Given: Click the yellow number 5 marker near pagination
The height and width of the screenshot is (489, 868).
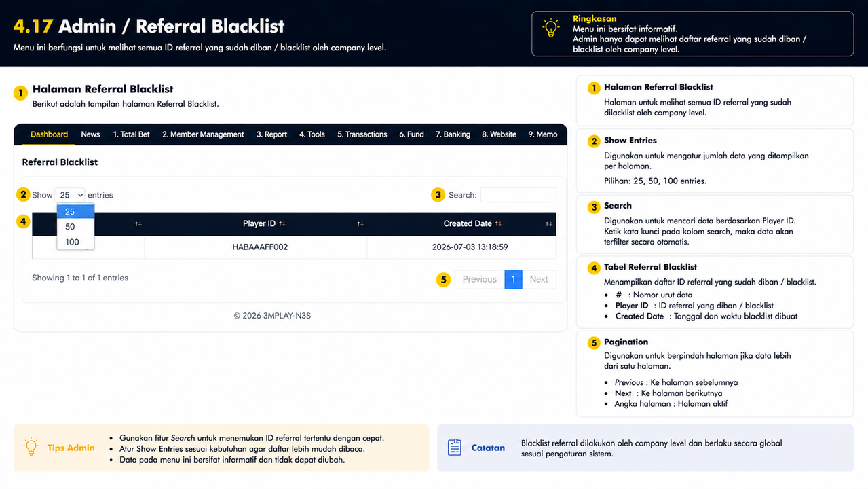Looking at the screenshot, I should tap(443, 279).
